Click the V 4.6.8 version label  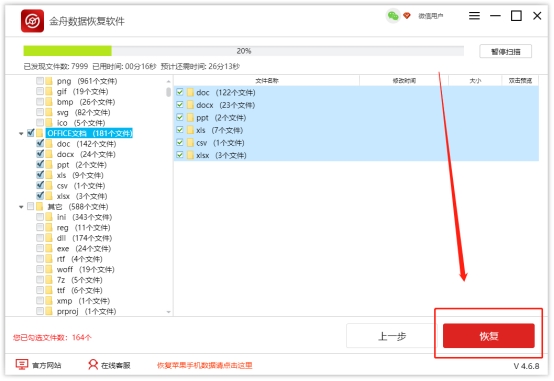click(x=526, y=366)
